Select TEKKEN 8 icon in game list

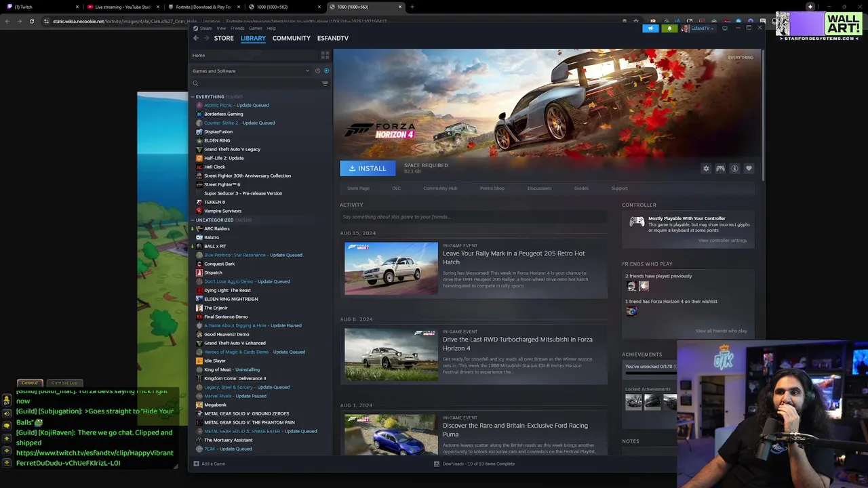(x=199, y=202)
